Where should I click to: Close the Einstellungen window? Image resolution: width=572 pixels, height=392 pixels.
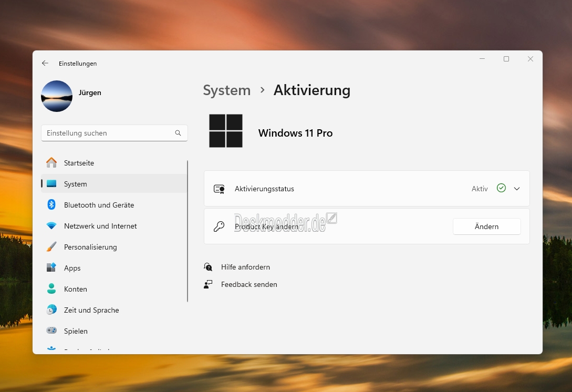click(531, 59)
